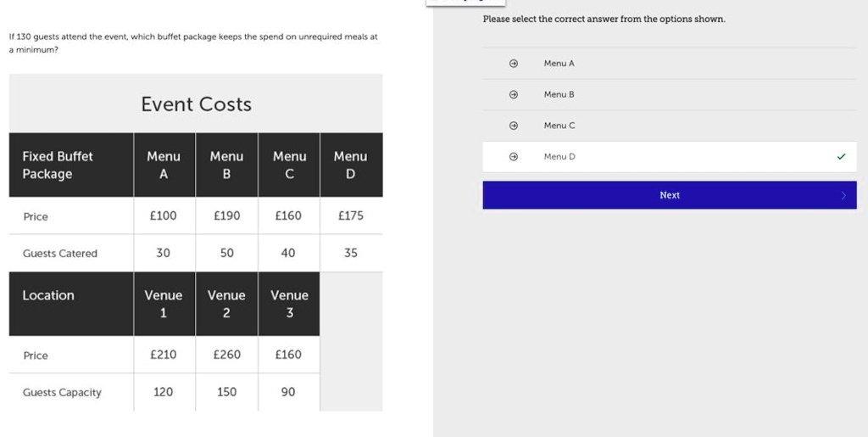
Task: Click the Location header cell
Action: click(48, 295)
